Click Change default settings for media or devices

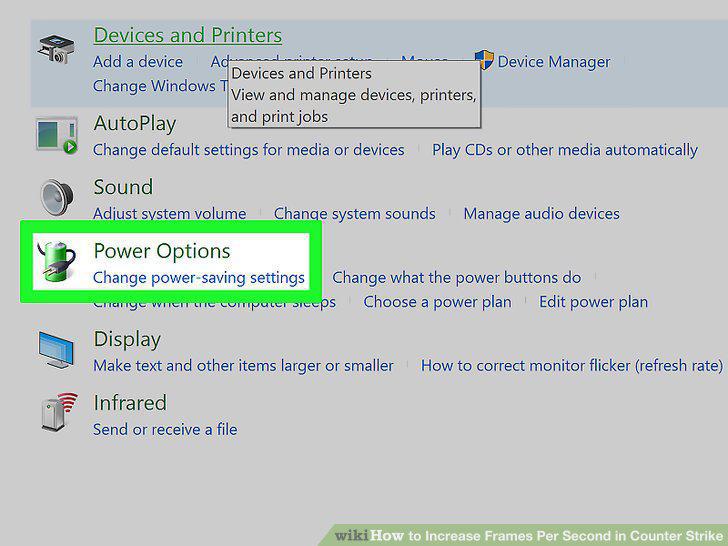248,150
